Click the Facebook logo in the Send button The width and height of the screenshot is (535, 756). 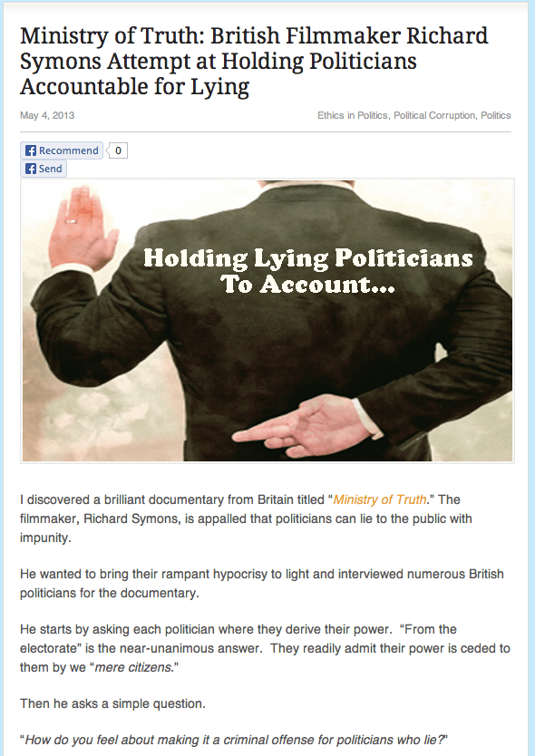pos(31,169)
